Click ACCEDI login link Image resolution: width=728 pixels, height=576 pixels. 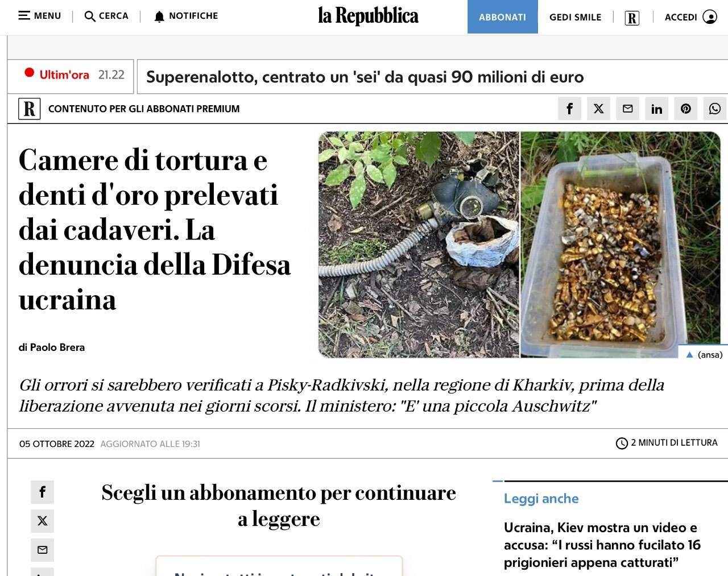681,17
